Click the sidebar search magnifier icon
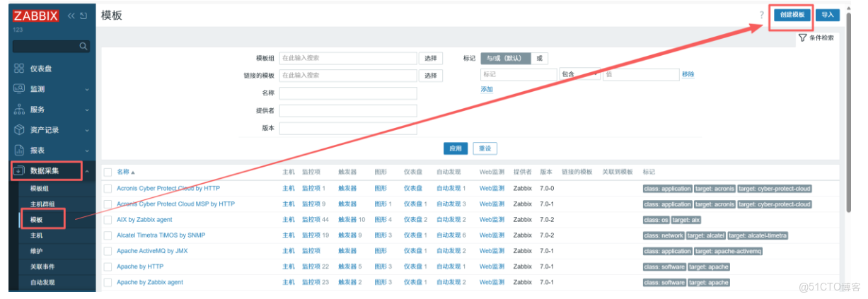This screenshot has height=299, width=868. 83,46
